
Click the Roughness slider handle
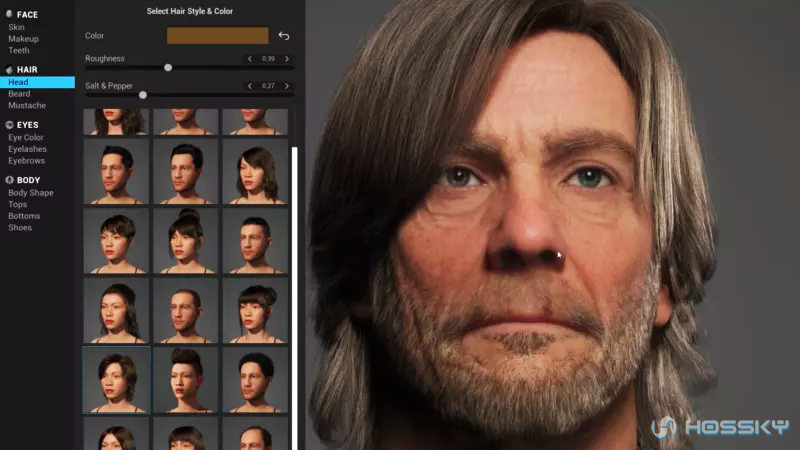click(x=168, y=68)
